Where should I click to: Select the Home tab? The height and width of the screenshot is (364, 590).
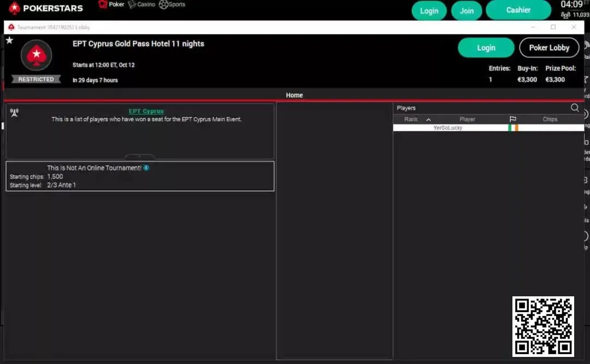(x=294, y=95)
